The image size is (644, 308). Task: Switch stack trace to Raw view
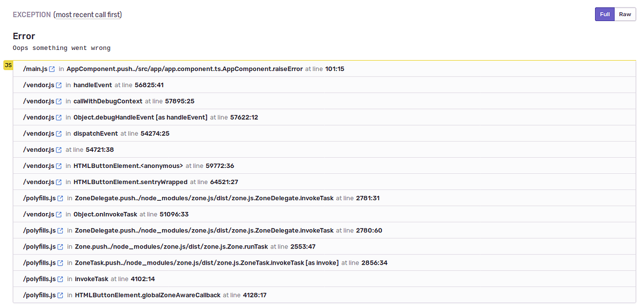625,14
